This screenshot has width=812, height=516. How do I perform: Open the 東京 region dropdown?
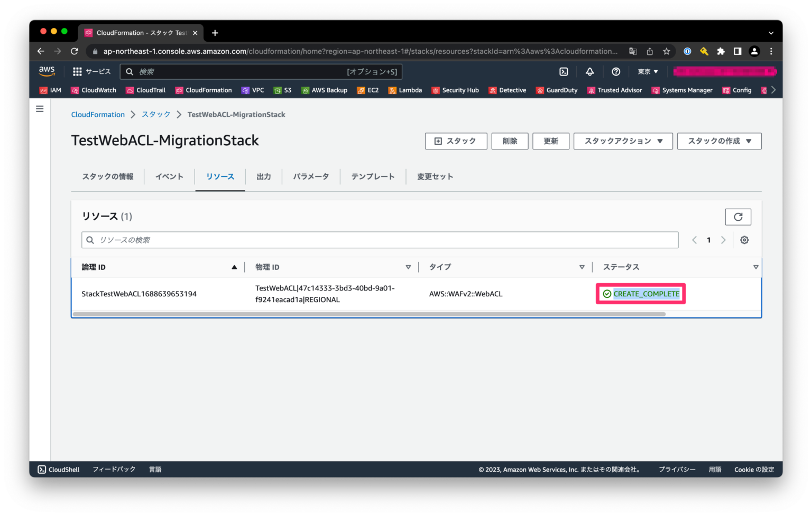click(647, 71)
